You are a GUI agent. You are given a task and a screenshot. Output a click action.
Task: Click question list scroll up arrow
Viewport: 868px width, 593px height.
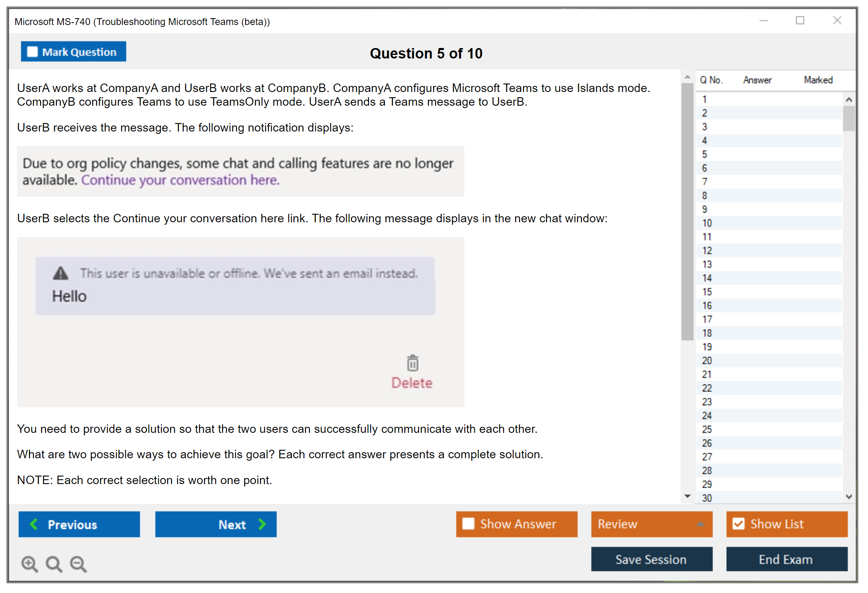coord(849,100)
